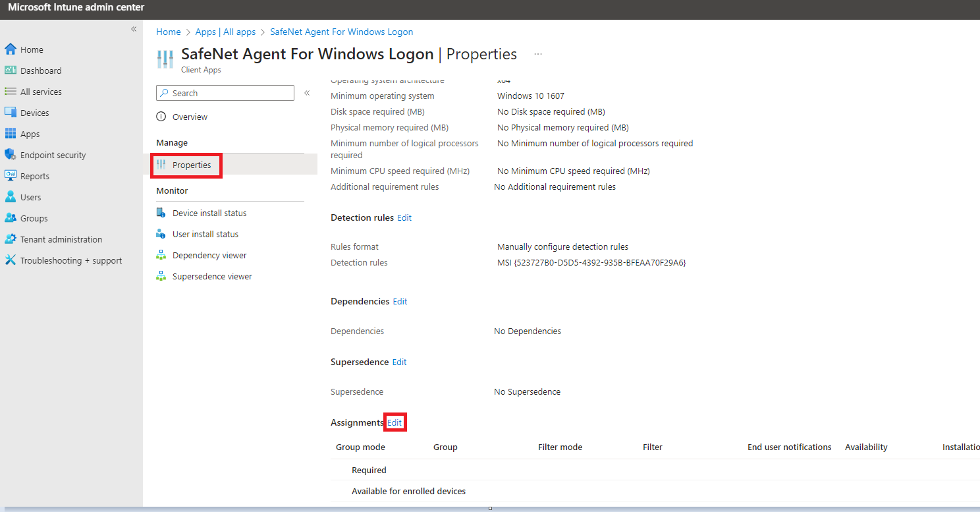Open All services in the sidebar
This screenshot has height=512, width=980.
click(x=41, y=92)
